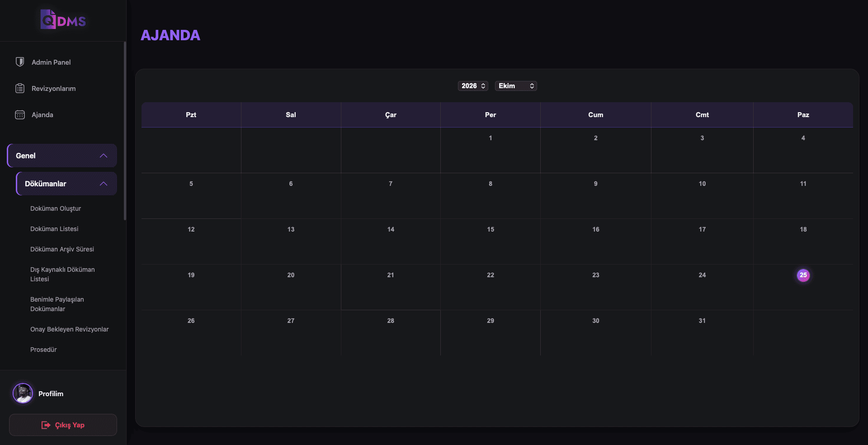The width and height of the screenshot is (868, 445).
Task: Click the Admin Panel shield icon
Action: tap(20, 62)
